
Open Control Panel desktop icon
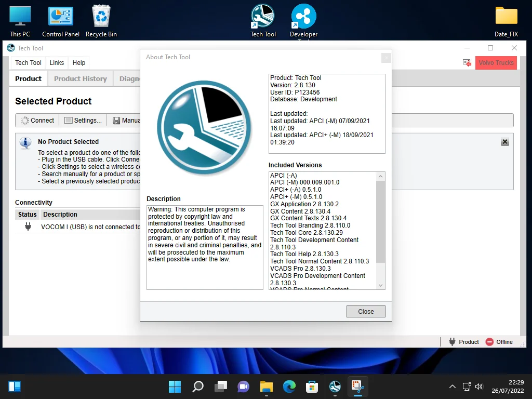click(61, 21)
